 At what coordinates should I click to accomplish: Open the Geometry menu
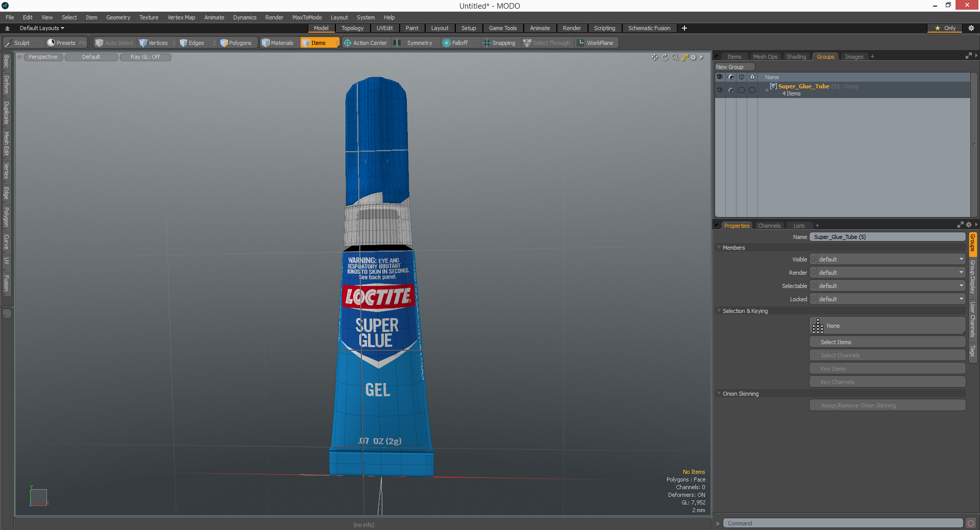point(118,17)
